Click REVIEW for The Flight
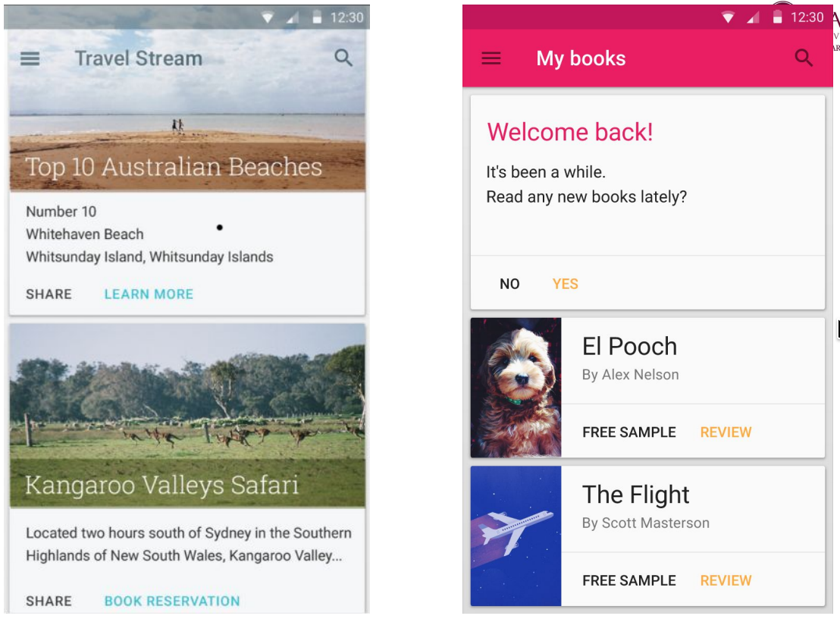Screen dimensions: 840x619 pos(726,581)
